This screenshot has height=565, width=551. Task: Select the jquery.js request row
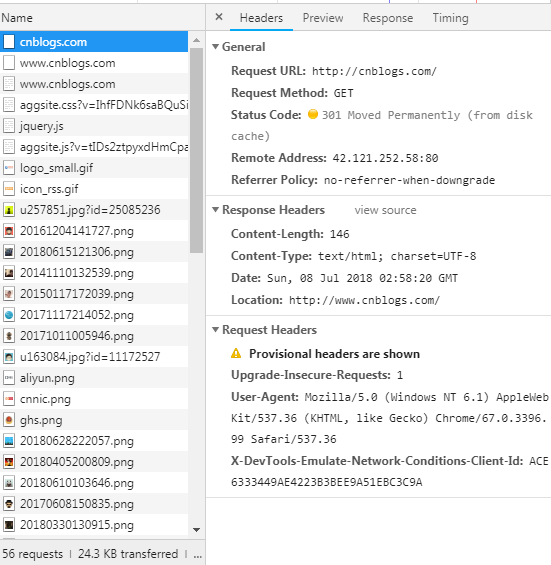coord(94,126)
